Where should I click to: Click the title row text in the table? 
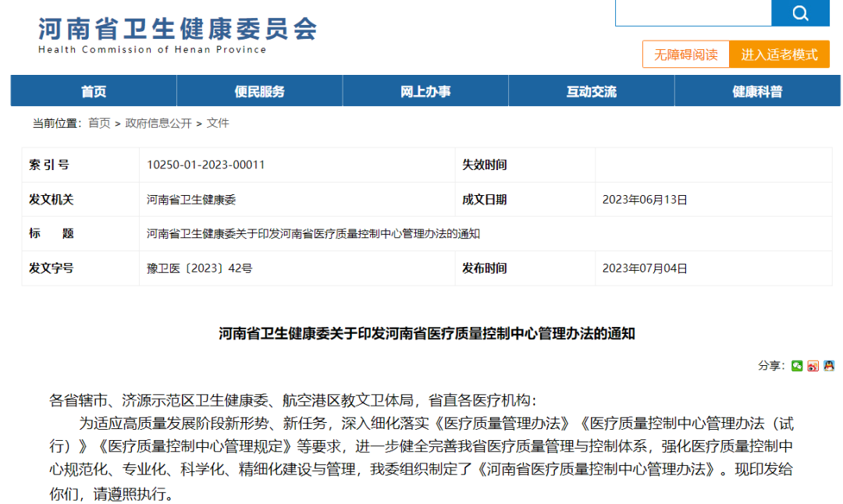[x=314, y=234]
